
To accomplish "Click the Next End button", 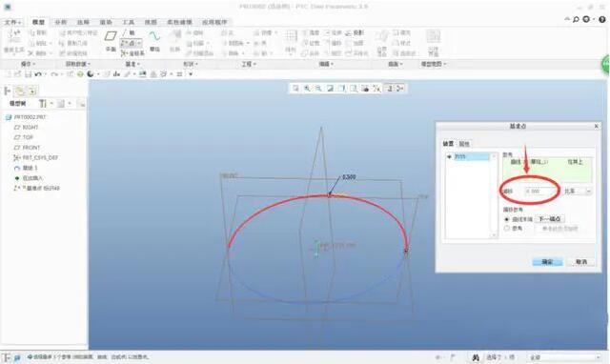I will [x=549, y=219].
